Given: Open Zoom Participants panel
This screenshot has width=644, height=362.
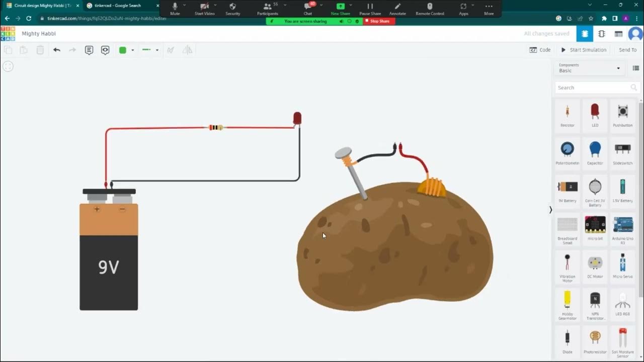Looking at the screenshot, I should point(267,9).
